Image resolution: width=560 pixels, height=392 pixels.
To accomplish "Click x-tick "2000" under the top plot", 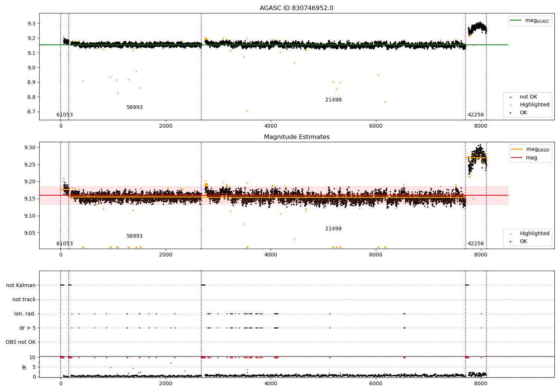I will (165, 126).
